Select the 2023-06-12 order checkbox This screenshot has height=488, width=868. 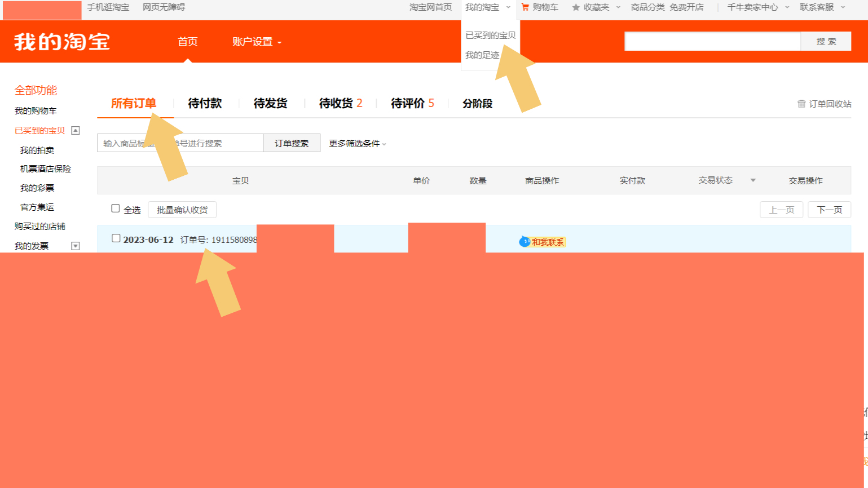click(116, 238)
